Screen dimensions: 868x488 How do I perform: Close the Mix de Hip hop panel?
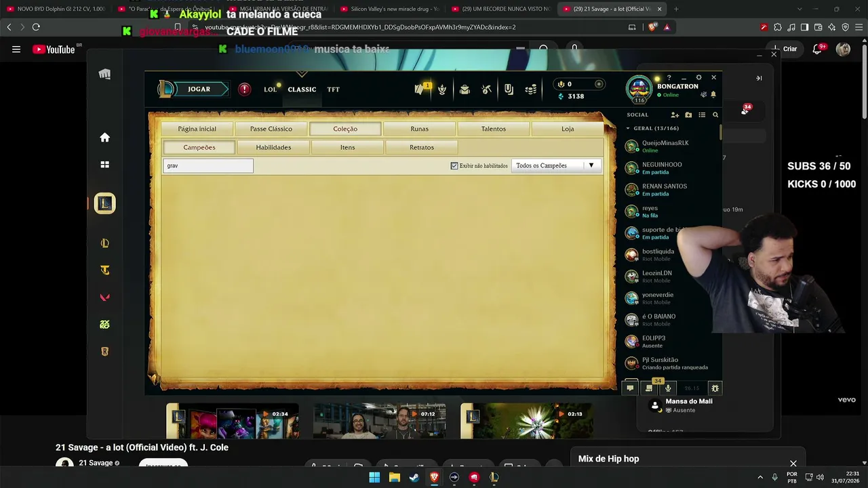pyautogui.click(x=793, y=464)
